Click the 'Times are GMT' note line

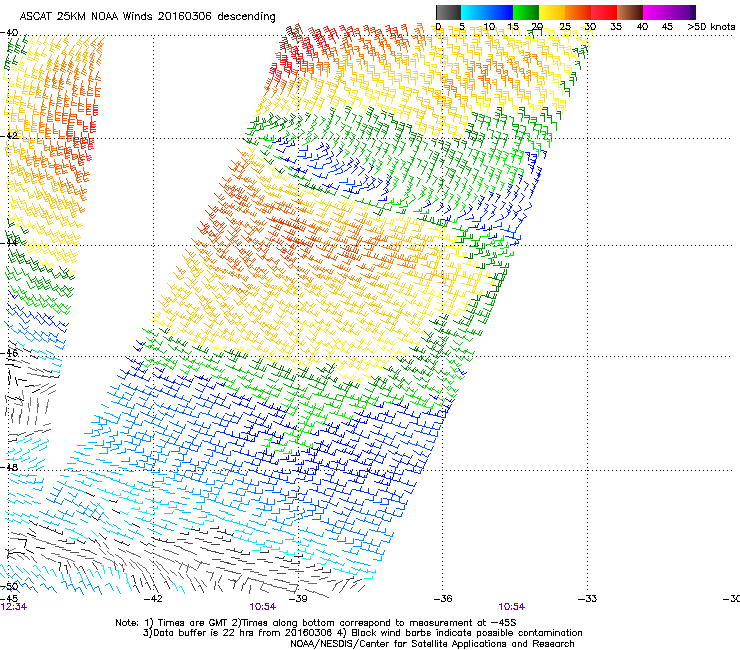pyautogui.click(x=316, y=623)
